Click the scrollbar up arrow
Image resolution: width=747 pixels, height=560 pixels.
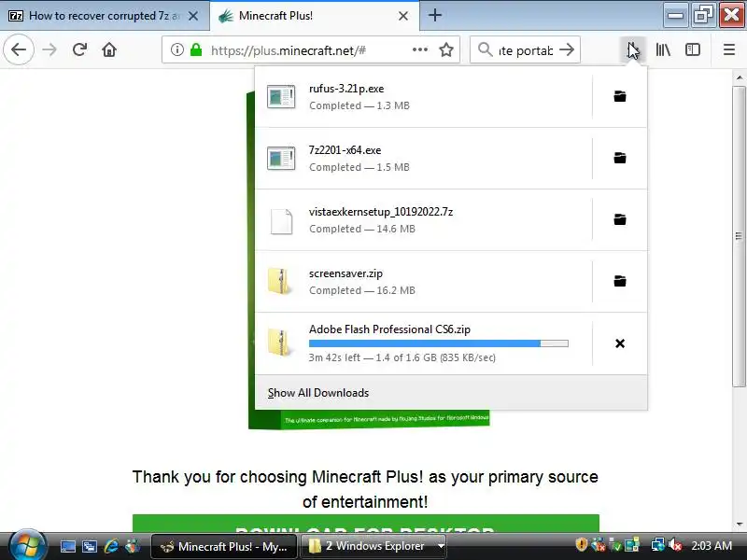coord(739,77)
